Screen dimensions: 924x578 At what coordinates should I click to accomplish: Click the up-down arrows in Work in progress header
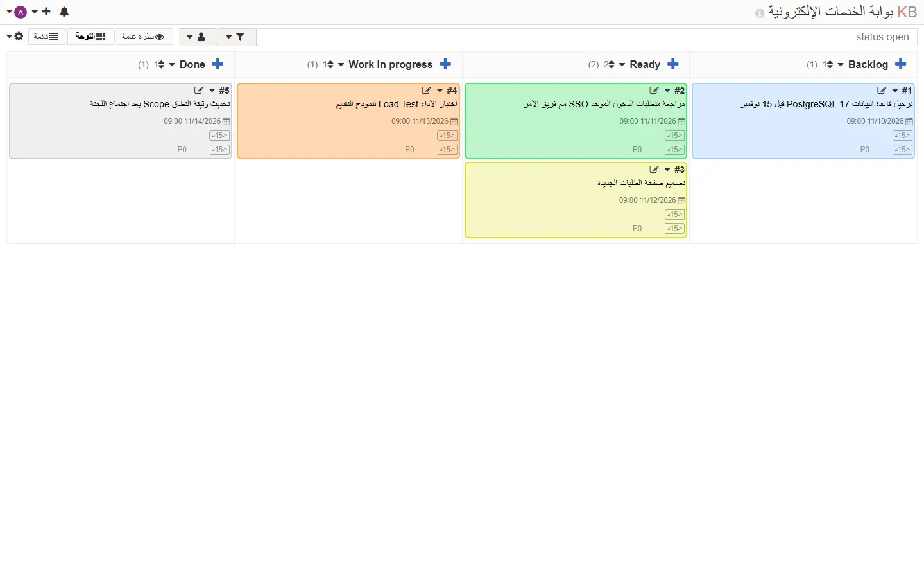coord(330,64)
